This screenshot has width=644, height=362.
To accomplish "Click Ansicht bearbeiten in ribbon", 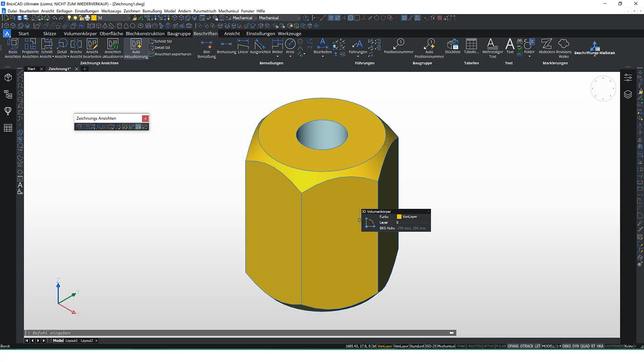I will pos(92,48).
